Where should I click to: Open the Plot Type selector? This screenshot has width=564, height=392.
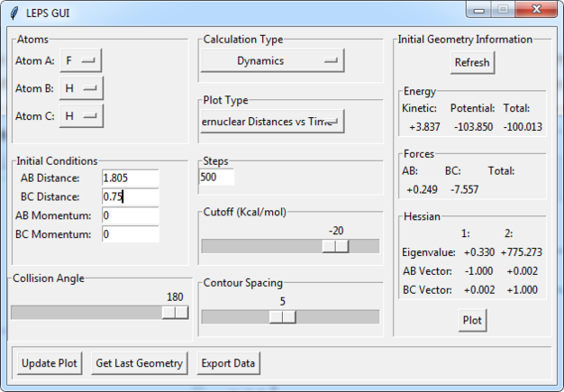click(272, 121)
